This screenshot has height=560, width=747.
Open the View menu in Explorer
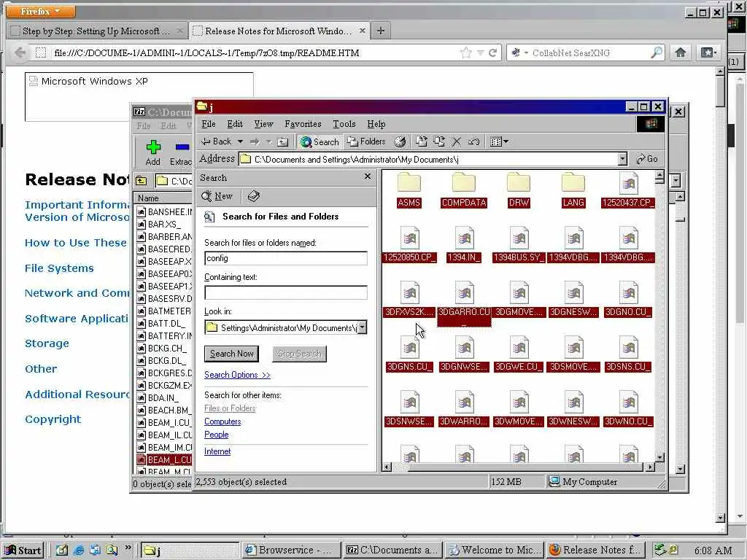coord(263,124)
